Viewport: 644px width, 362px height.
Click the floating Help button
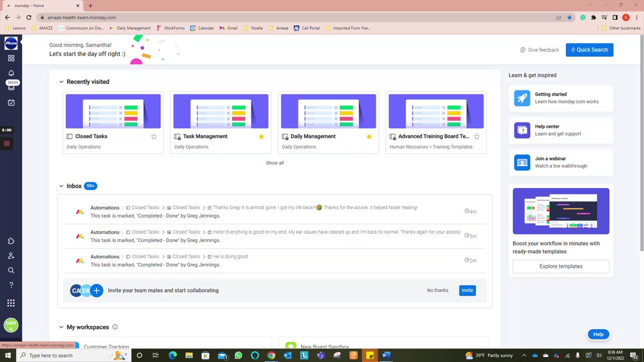click(x=598, y=334)
